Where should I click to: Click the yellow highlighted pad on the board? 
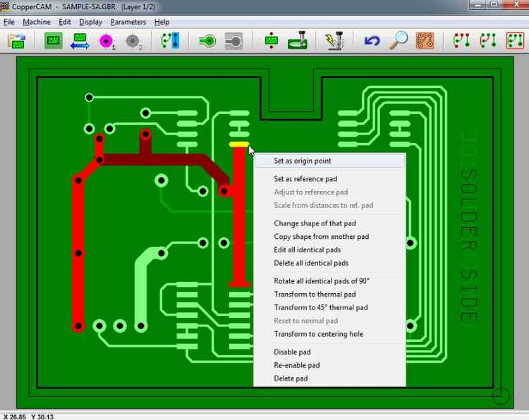point(238,144)
